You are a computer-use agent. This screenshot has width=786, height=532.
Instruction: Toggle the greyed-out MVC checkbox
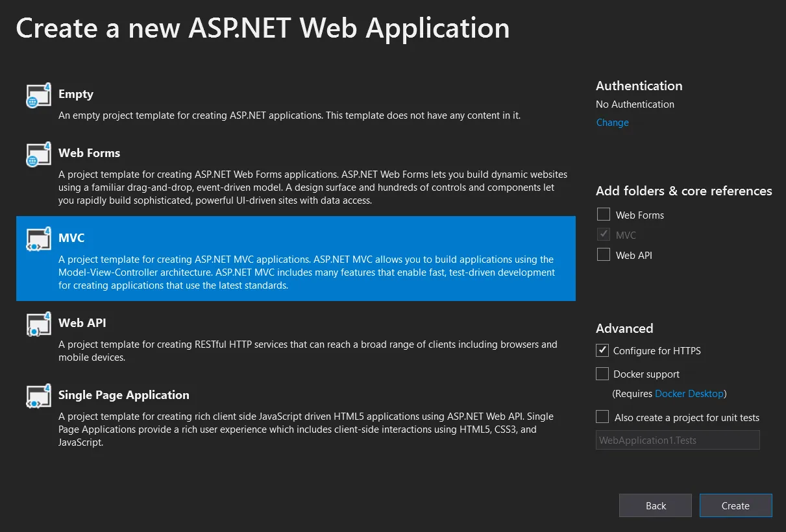604,234
